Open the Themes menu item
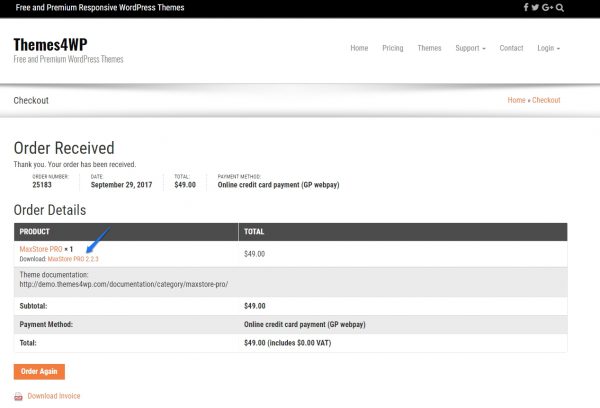Screen dimensions: 600x408 (x=429, y=48)
